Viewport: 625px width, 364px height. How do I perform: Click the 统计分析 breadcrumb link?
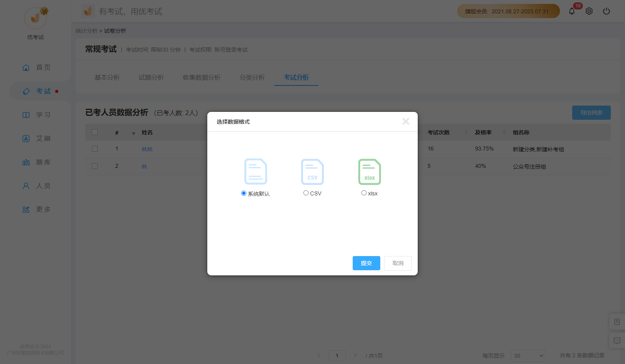[x=87, y=31]
